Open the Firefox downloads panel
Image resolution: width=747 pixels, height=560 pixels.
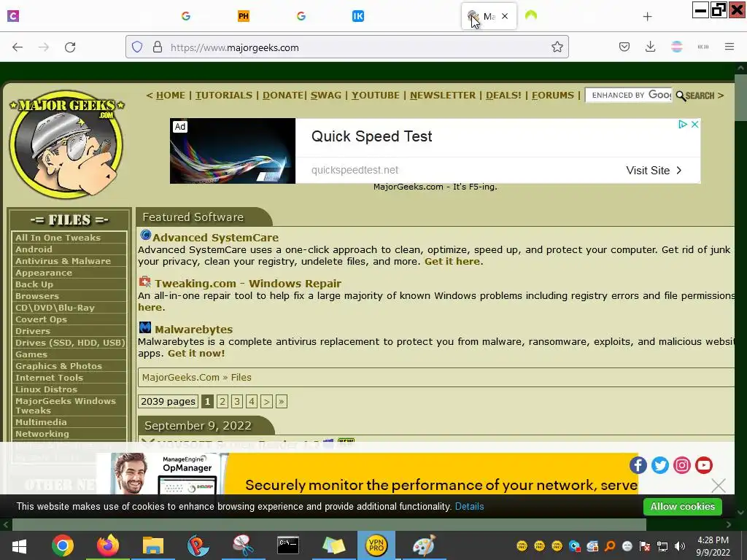tap(650, 47)
